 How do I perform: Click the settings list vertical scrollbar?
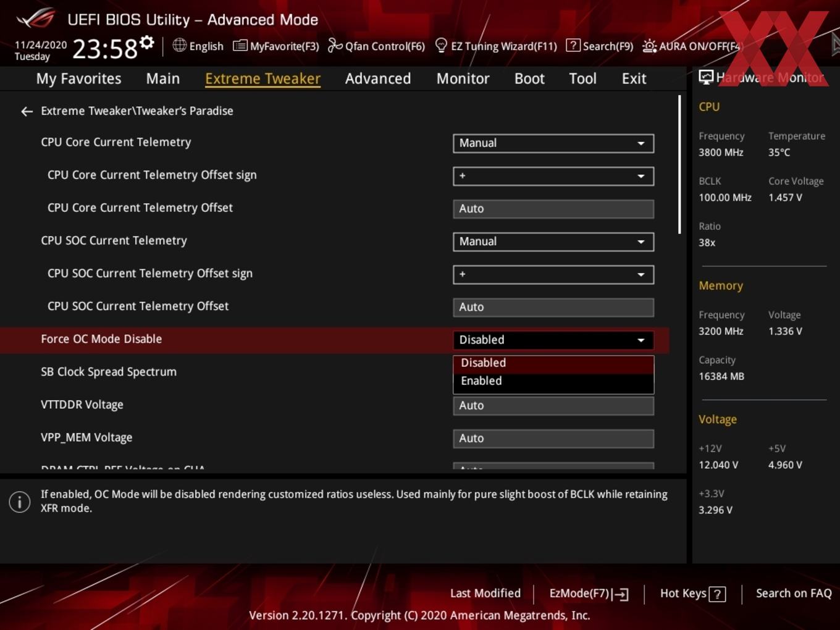tap(679, 164)
